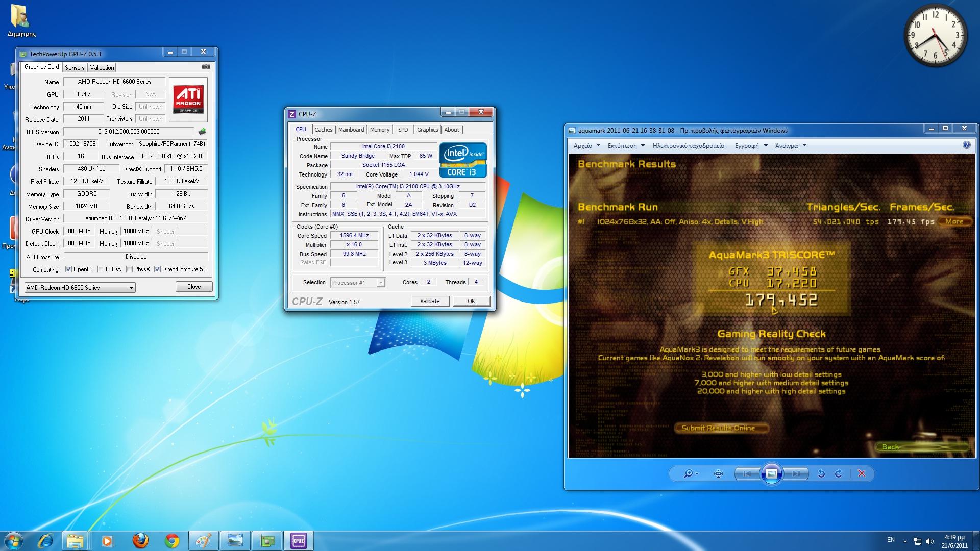Open the Mainboard tab in CPU-Z

(x=351, y=130)
